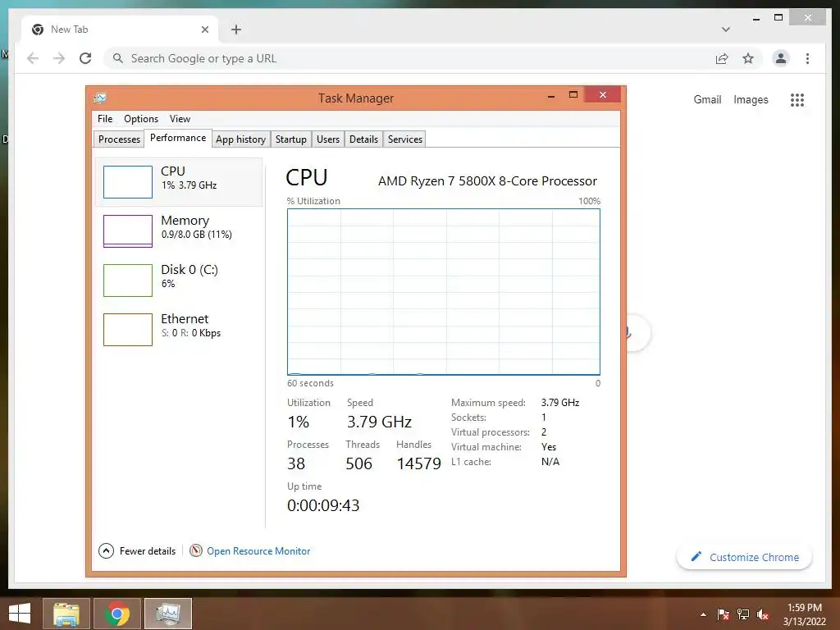Viewport: 840px width, 630px height.
Task: Open the Startup tab
Action: [x=291, y=139]
